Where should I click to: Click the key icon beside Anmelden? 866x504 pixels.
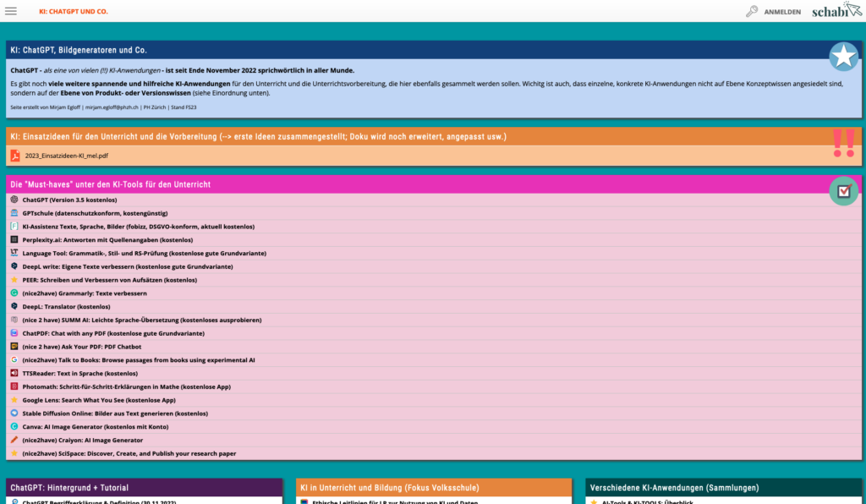(x=752, y=11)
